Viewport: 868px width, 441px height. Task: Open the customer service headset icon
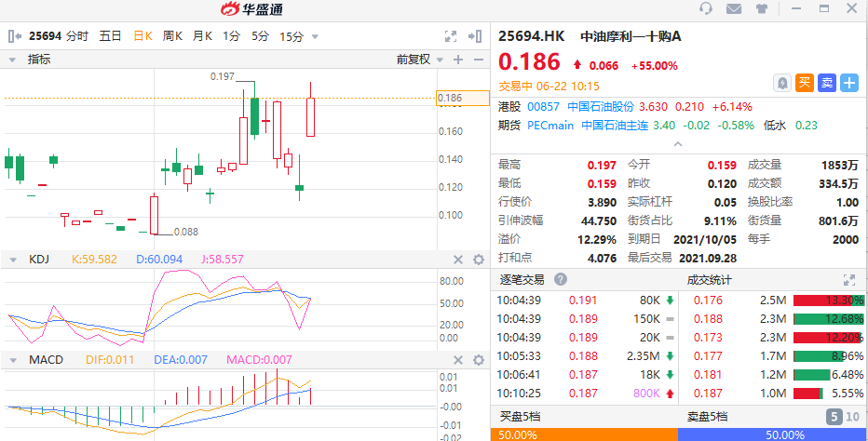[705, 8]
